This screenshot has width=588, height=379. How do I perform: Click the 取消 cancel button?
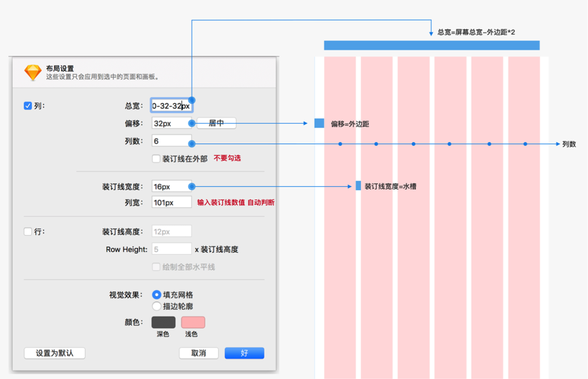pos(198,353)
